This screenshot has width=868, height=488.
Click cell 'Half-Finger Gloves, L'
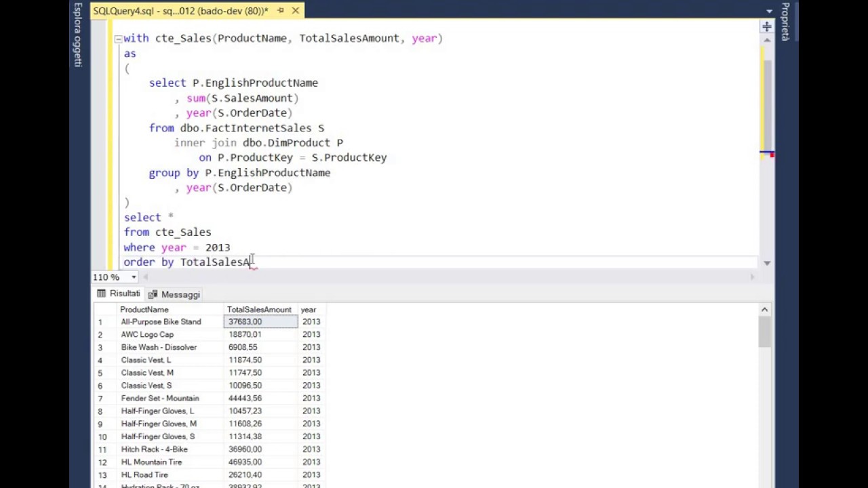(170, 411)
